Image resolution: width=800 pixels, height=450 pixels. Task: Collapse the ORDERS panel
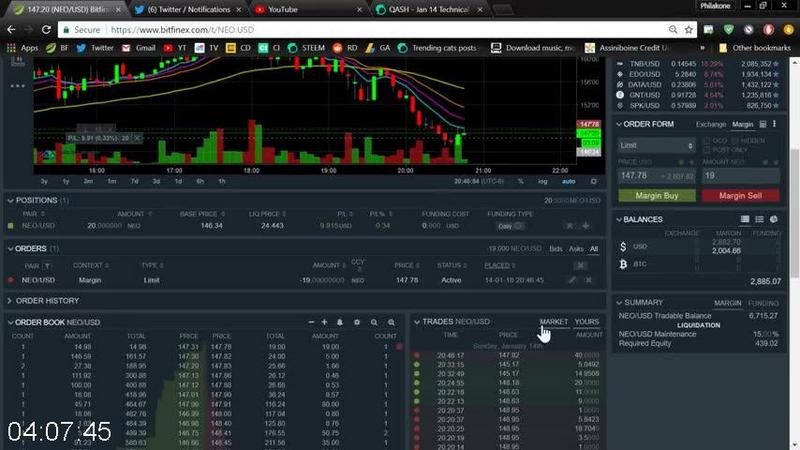(x=10, y=248)
